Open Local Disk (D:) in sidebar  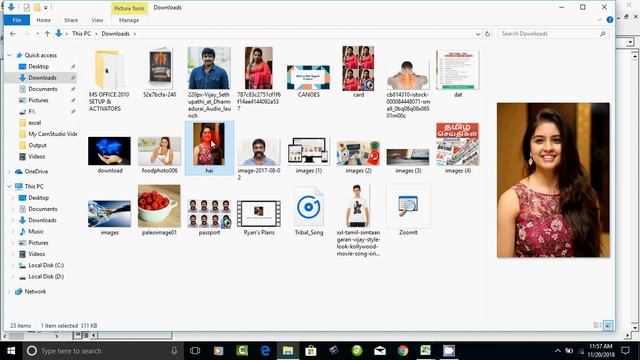click(46, 277)
